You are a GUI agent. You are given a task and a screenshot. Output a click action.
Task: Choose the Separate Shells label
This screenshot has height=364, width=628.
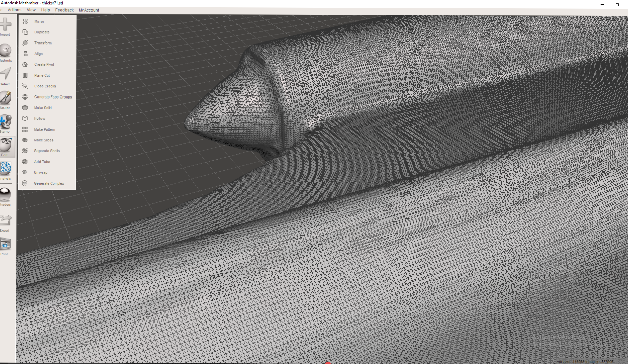tap(47, 151)
